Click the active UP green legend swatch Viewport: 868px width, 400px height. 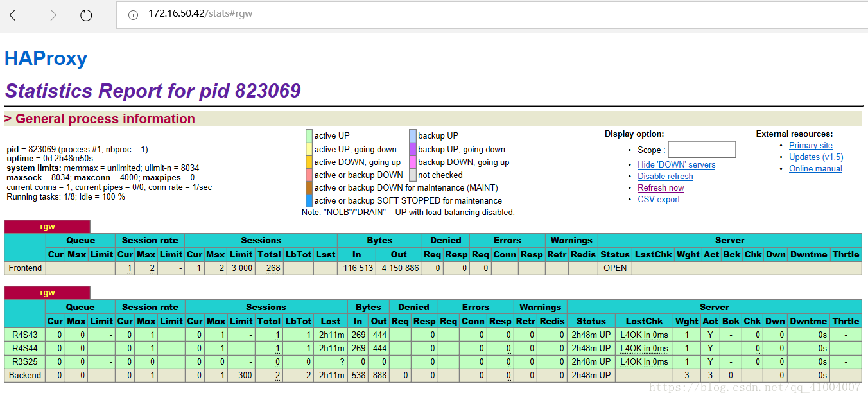pyautogui.click(x=309, y=136)
